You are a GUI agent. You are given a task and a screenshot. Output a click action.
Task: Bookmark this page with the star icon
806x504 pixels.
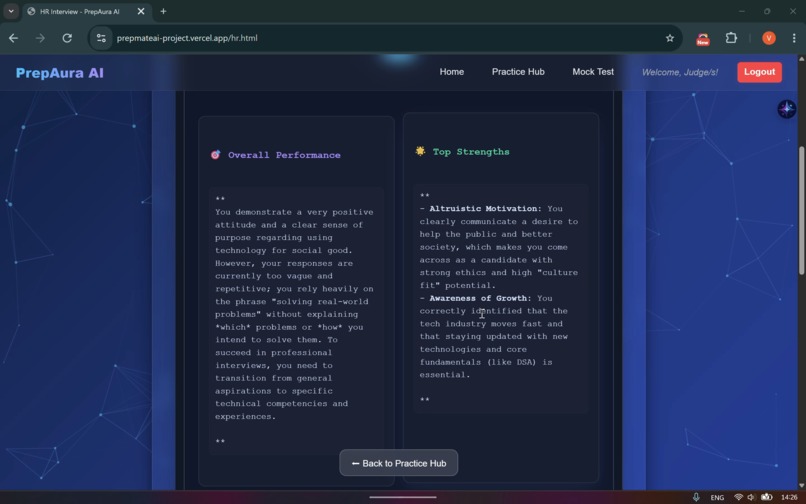pyautogui.click(x=670, y=38)
